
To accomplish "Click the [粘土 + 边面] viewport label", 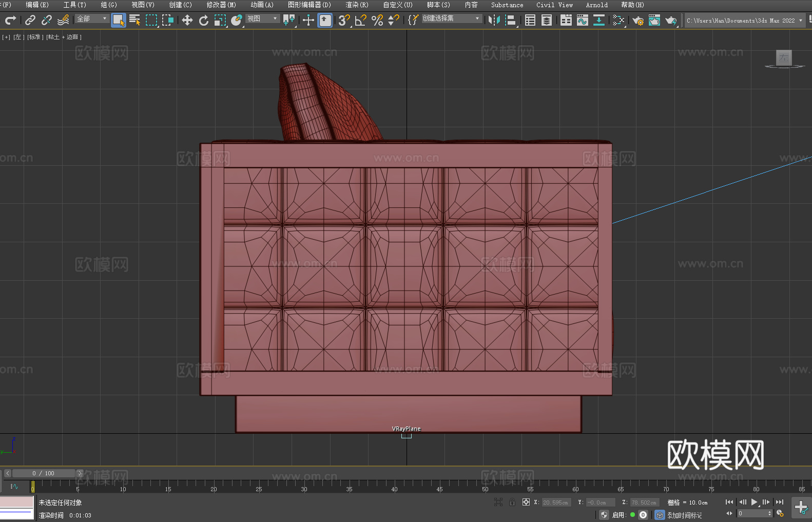I will (x=64, y=37).
